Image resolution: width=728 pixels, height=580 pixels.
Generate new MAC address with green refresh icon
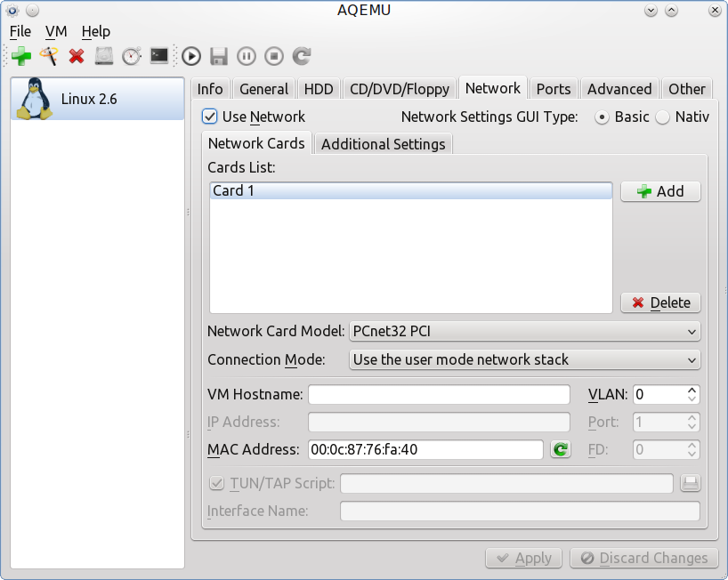pos(561,449)
